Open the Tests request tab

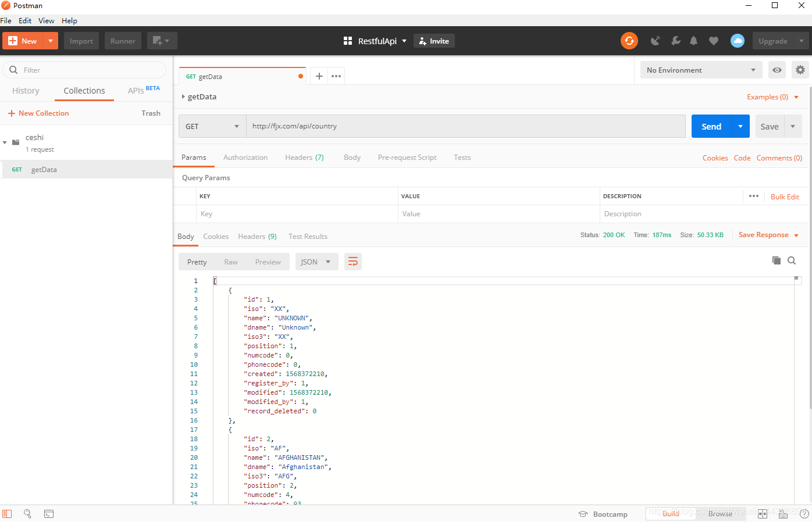pos(462,158)
